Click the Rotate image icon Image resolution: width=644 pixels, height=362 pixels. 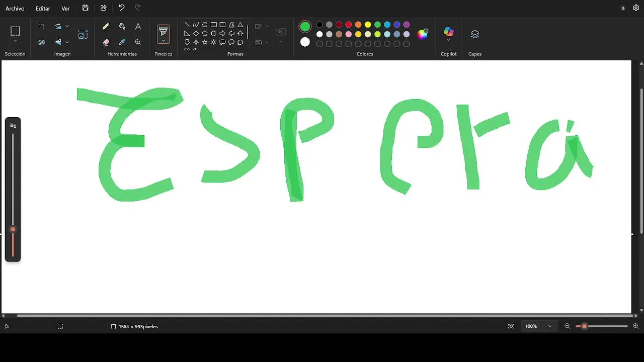58,26
